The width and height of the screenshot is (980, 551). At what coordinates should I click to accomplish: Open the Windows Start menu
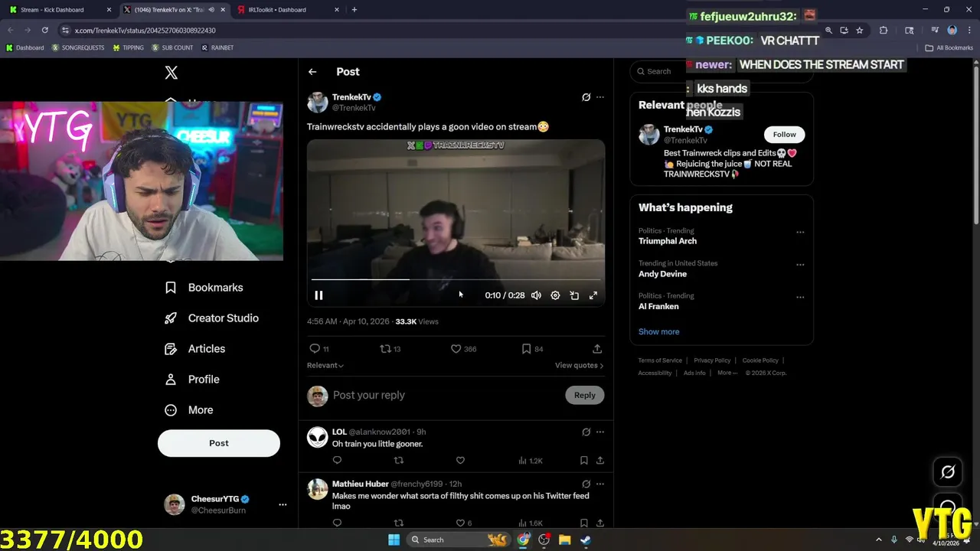coord(394,540)
